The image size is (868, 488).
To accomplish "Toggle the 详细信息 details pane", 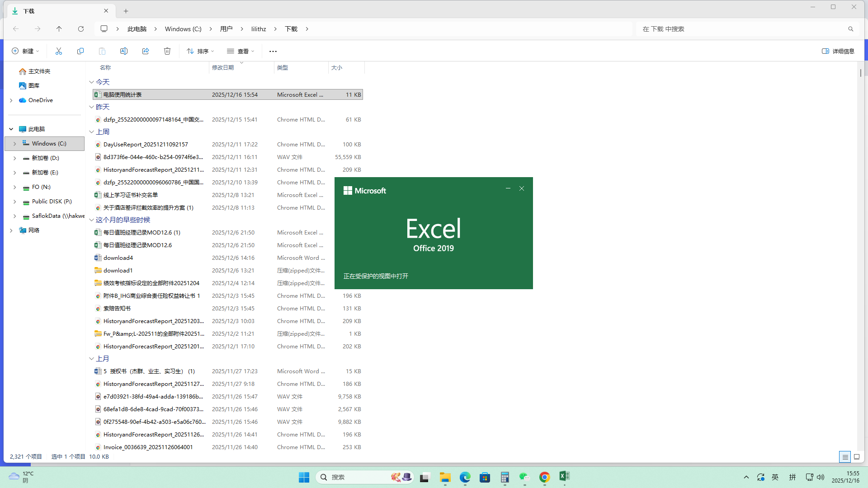I will click(838, 51).
